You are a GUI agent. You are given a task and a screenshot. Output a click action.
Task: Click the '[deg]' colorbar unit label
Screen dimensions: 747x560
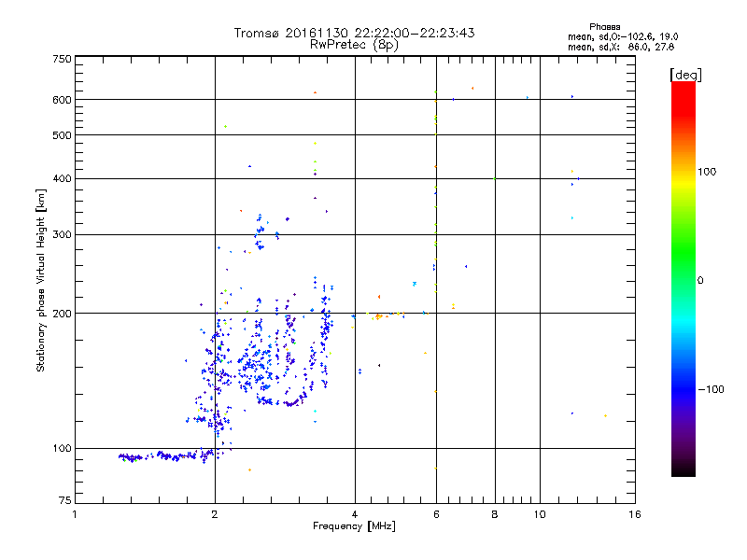(x=685, y=75)
